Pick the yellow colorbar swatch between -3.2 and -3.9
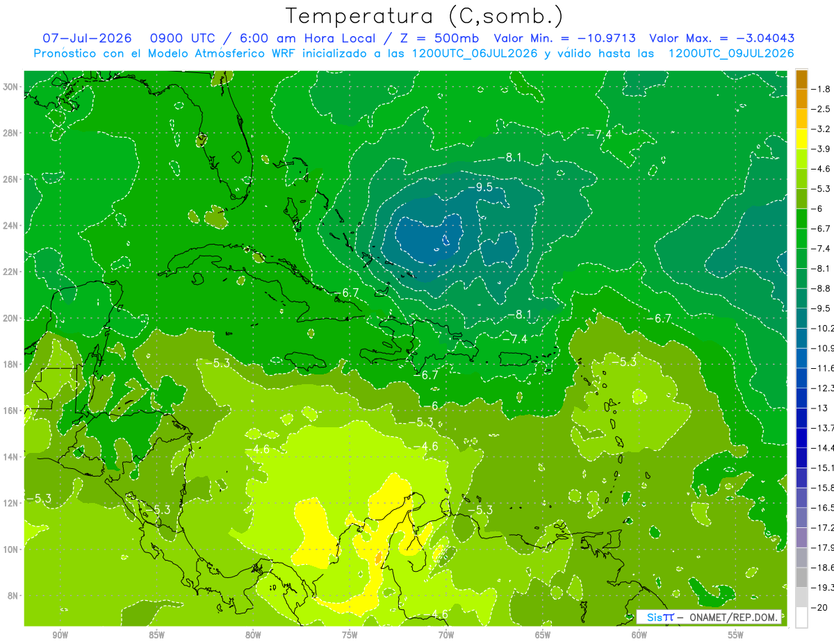This screenshot has height=644, width=834. (801, 139)
